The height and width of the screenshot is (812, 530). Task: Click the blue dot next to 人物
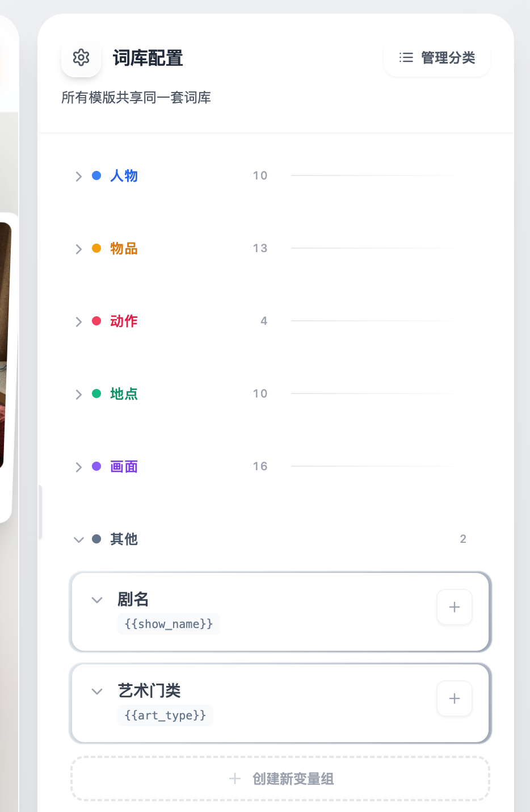coord(96,176)
